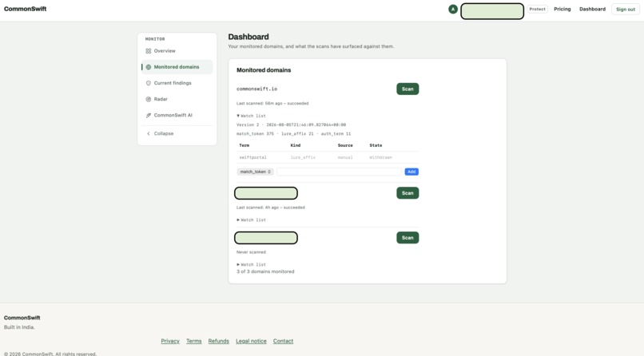
Task: Click '3 of 3 domains monitored' text
Action: (x=265, y=271)
